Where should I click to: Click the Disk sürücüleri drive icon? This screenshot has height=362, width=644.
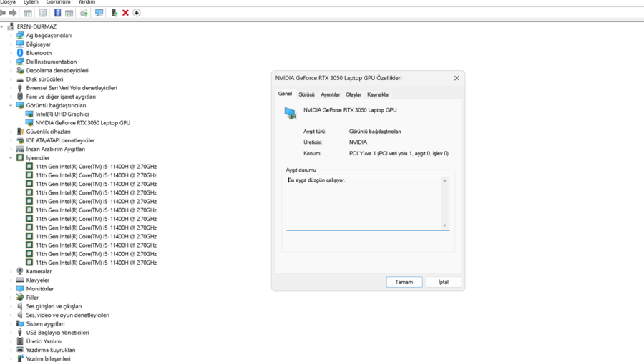coord(20,79)
